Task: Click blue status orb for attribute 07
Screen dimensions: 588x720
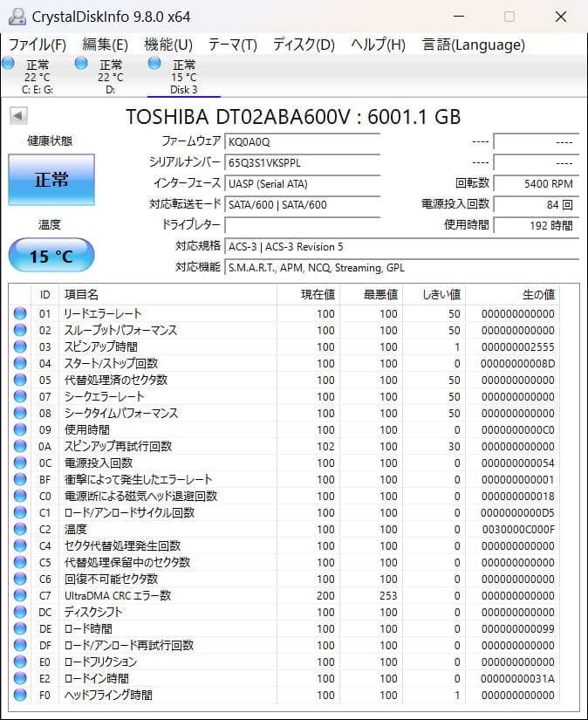Action: [20, 396]
